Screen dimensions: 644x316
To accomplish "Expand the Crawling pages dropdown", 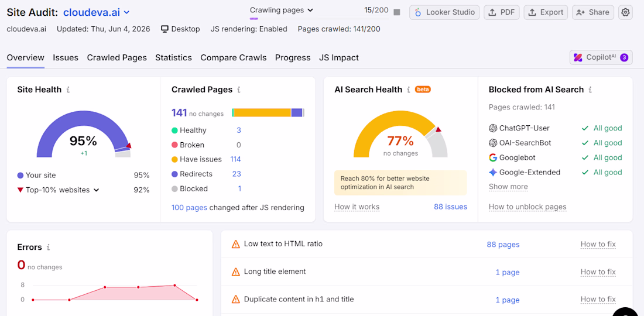I will (282, 11).
